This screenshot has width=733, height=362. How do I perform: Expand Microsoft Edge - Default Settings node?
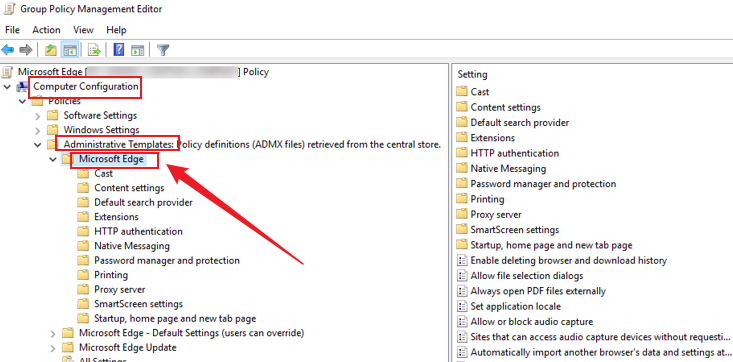coord(53,333)
